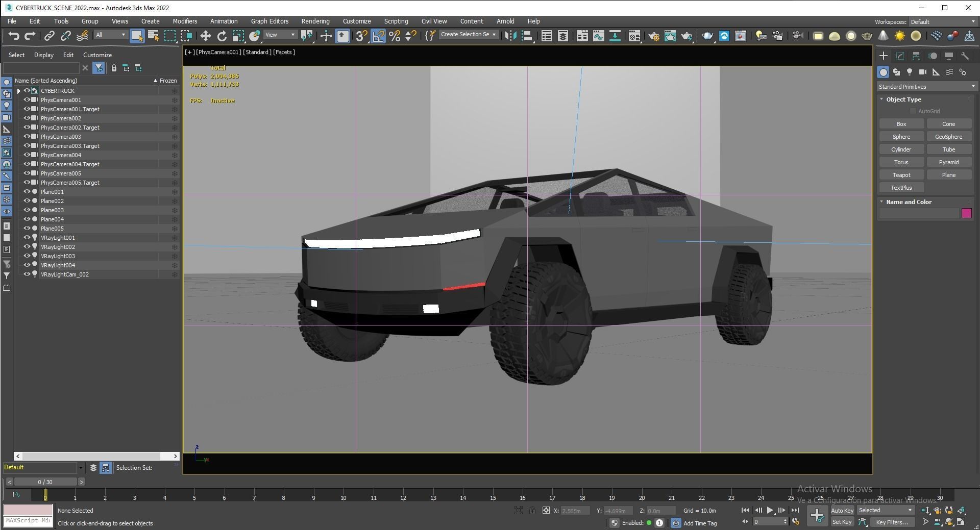Click the scene explorer horizontal scrollbar
The image size is (980, 530).
coord(97,456)
